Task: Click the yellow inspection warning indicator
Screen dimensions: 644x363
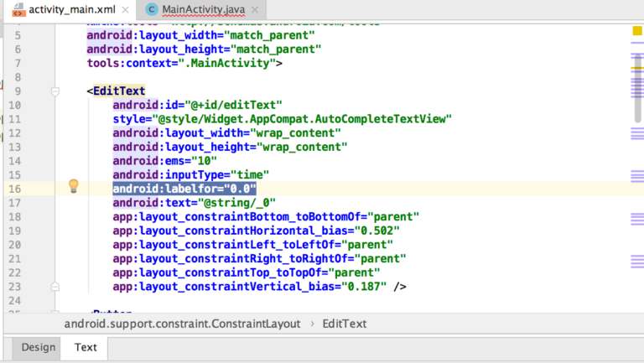Action: click(x=637, y=30)
